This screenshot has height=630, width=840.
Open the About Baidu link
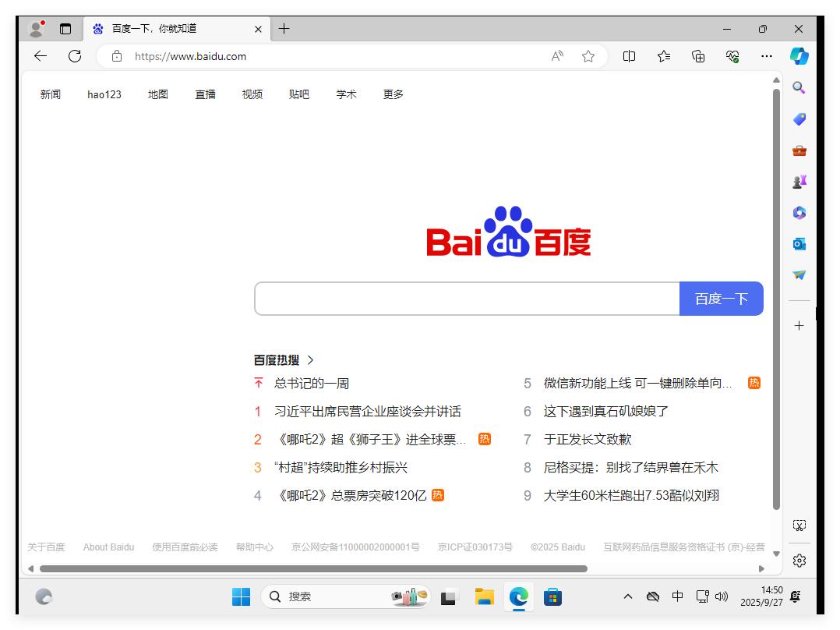(x=108, y=547)
